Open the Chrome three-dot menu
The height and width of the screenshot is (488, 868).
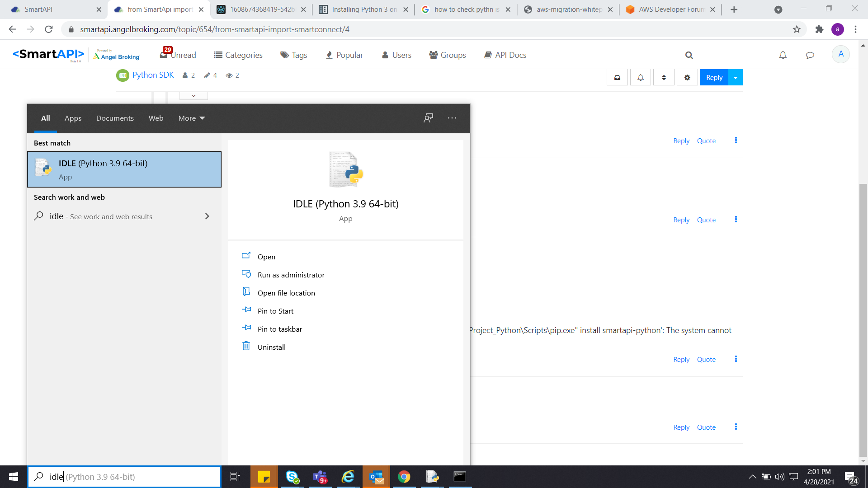point(855,29)
